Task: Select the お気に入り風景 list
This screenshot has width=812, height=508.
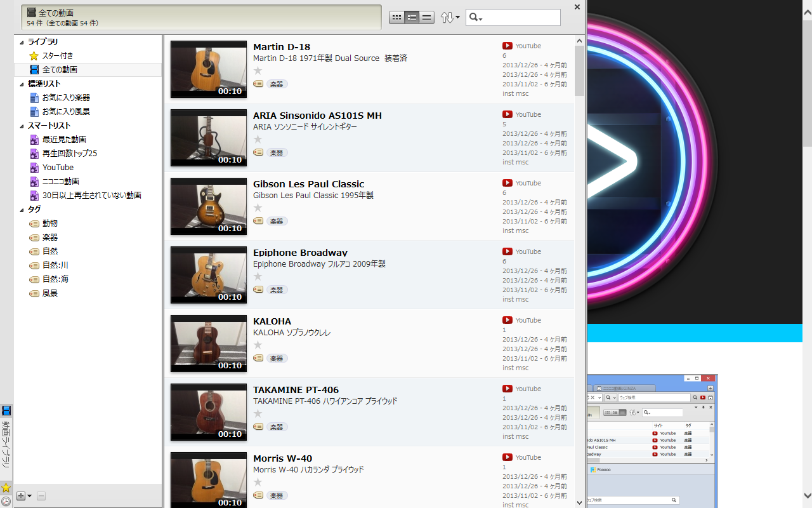Action: click(x=66, y=112)
